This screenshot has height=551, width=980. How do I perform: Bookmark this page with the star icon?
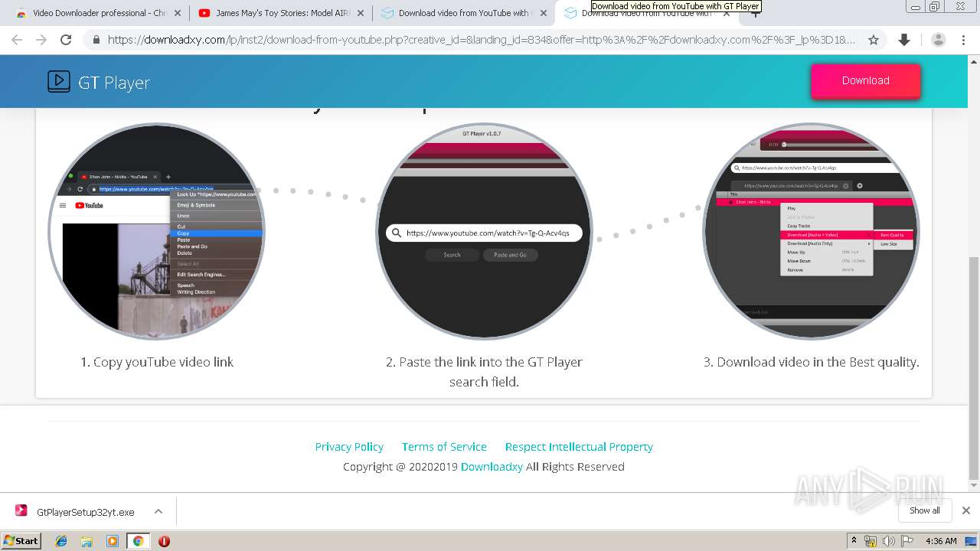[873, 40]
